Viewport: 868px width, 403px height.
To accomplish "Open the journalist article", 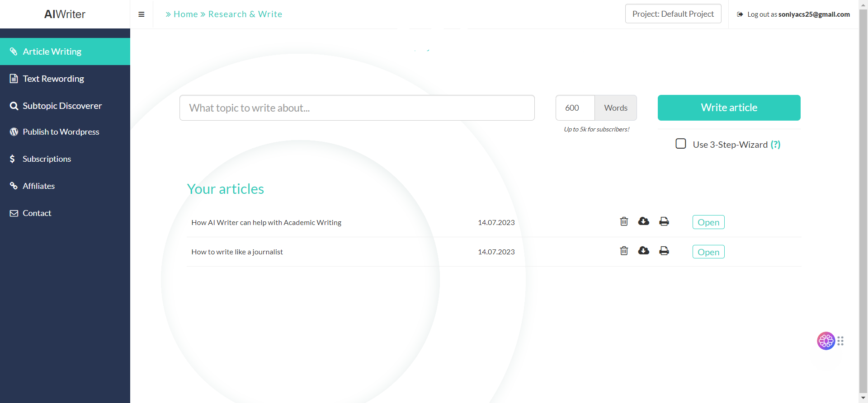I will 708,252.
